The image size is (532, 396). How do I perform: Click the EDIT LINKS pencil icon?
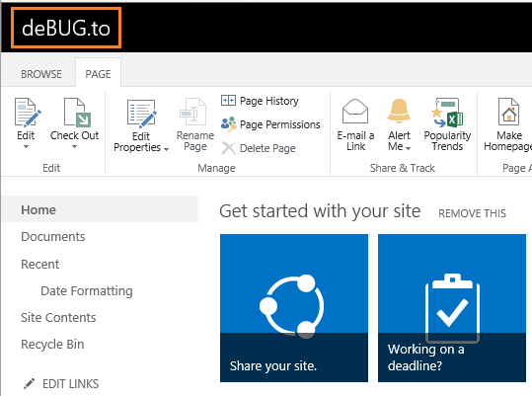coord(29,384)
